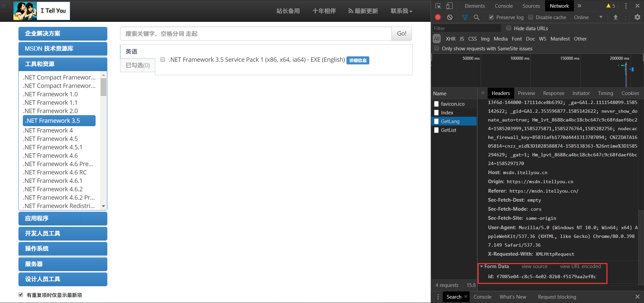Expand the MSDN 技术资源库 category
Viewport: 644px width, 303px height.
pos(63,49)
